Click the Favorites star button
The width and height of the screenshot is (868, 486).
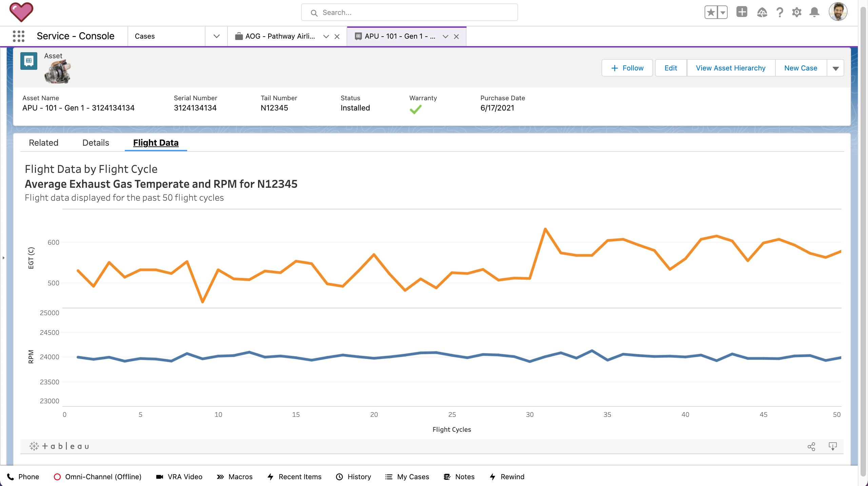(711, 13)
